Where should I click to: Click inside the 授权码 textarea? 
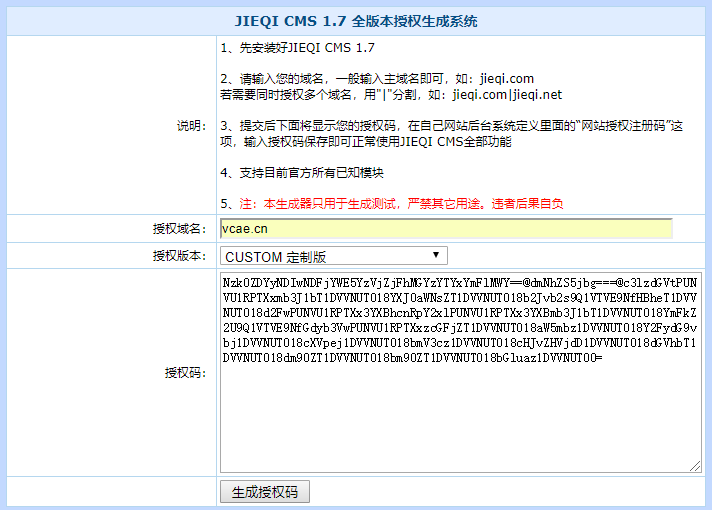(x=461, y=372)
